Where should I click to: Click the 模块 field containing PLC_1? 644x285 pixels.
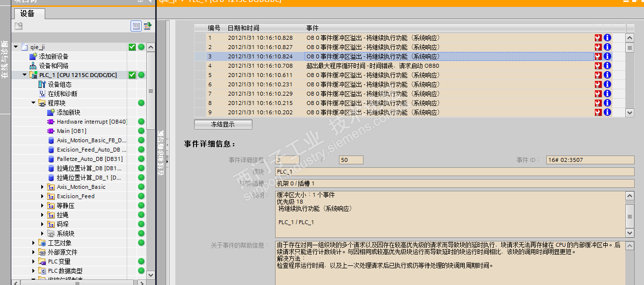[x=455, y=172]
